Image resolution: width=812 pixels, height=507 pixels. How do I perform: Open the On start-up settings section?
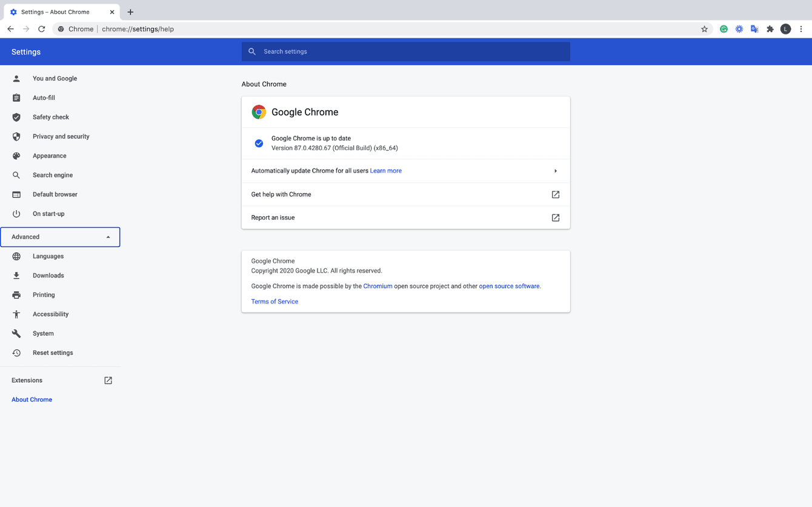(48, 213)
